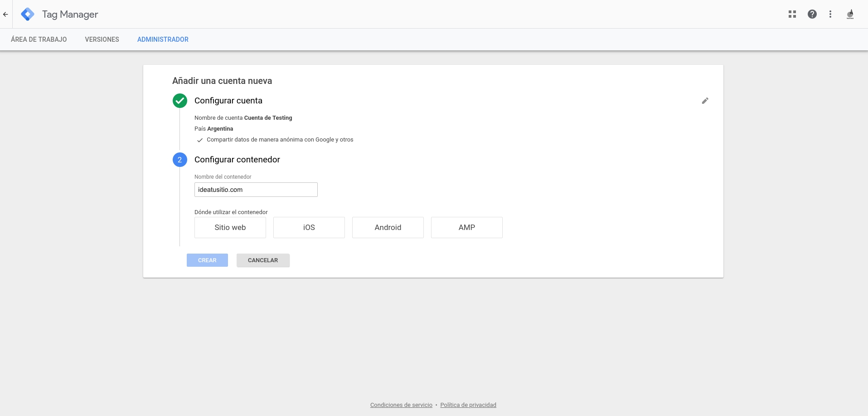
Task: Switch to Área de trabajo tab
Action: pos(39,39)
